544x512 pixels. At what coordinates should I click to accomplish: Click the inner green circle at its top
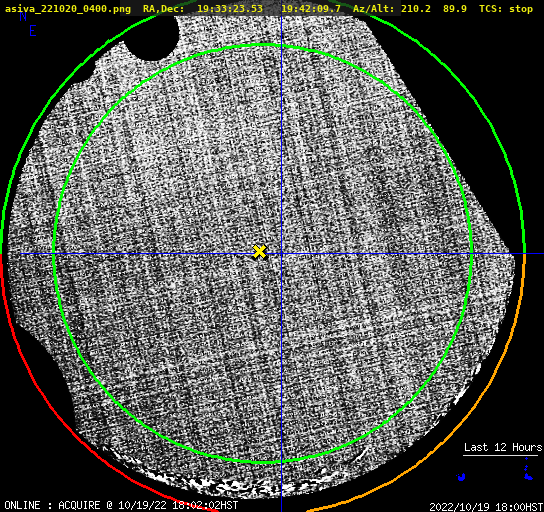coord(263,45)
